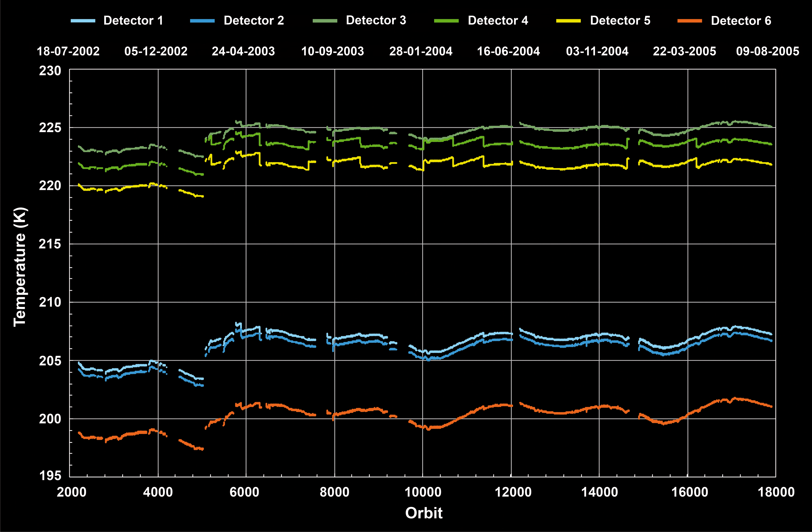Click the 24-04-2003 date label
The height and width of the screenshot is (532, 812).
pos(243,51)
